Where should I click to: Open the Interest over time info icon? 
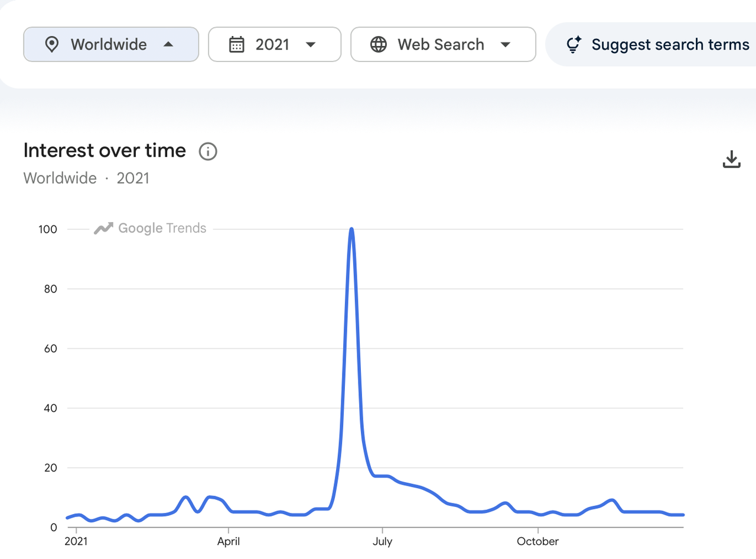[208, 151]
